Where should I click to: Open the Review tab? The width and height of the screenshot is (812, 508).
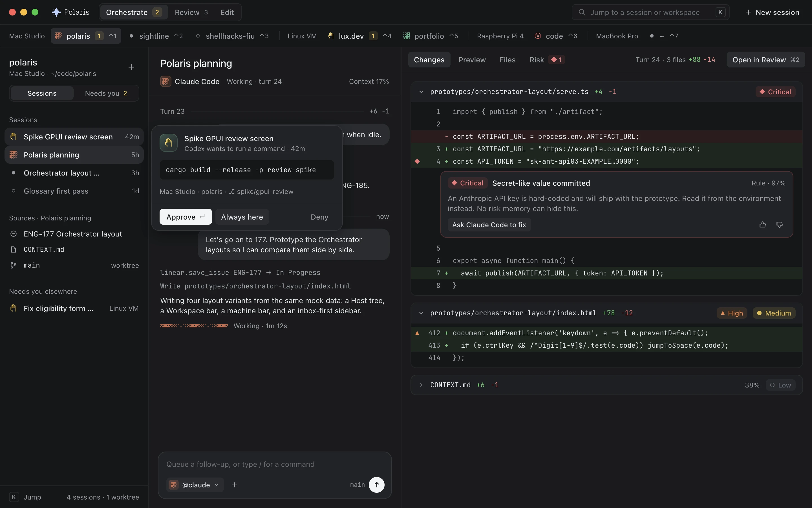tap(191, 12)
